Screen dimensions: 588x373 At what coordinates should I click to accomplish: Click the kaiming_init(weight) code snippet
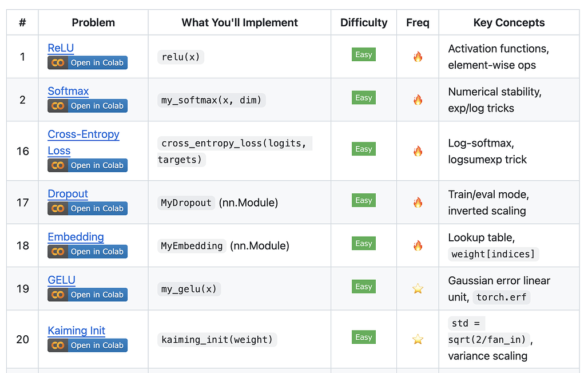pyautogui.click(x=217, y=340)
